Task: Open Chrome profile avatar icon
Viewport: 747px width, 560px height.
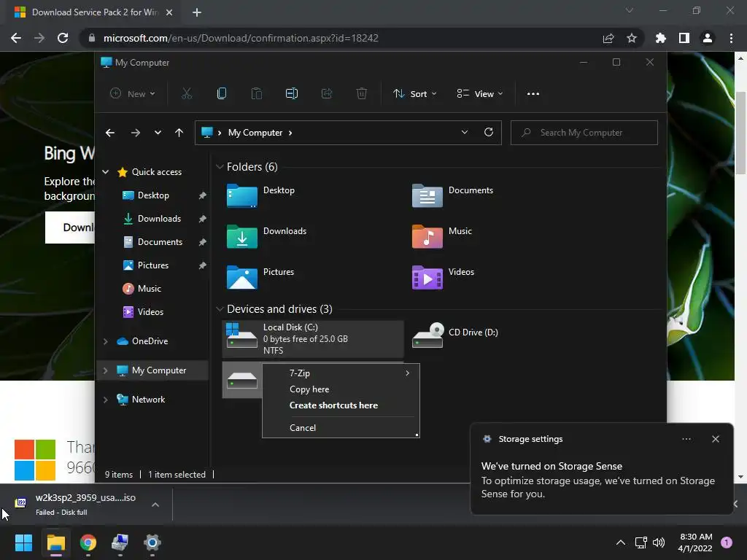Action: [708, 38]
